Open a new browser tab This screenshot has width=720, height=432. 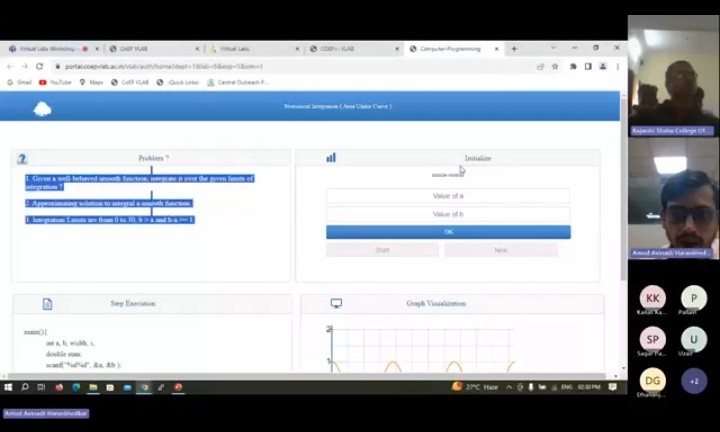tap(514, 48)
